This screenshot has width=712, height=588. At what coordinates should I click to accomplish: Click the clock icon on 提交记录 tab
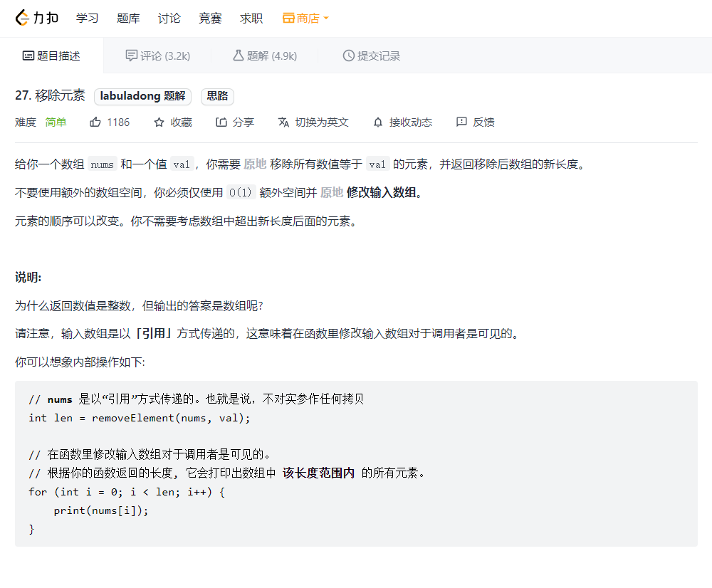pyautogui.click(x=348, y=55)
